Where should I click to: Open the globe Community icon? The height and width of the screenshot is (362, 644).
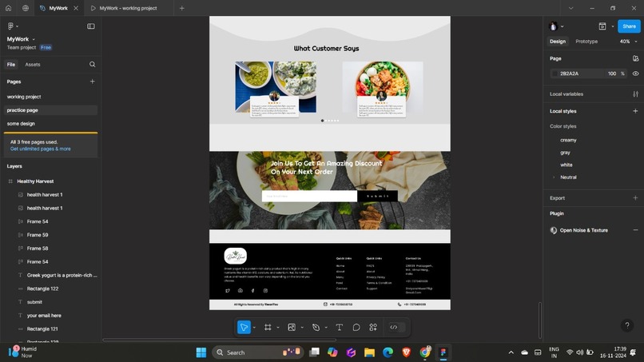26,8
